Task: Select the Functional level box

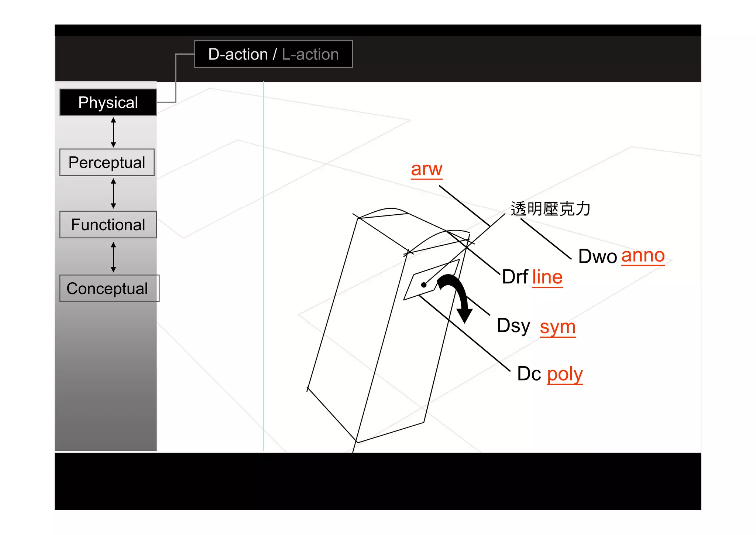Action: (x=108, y=225)
